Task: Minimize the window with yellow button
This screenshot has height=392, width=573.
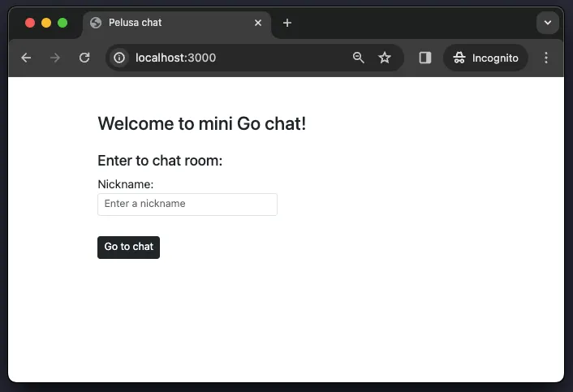Action: [x=46, y=23]
